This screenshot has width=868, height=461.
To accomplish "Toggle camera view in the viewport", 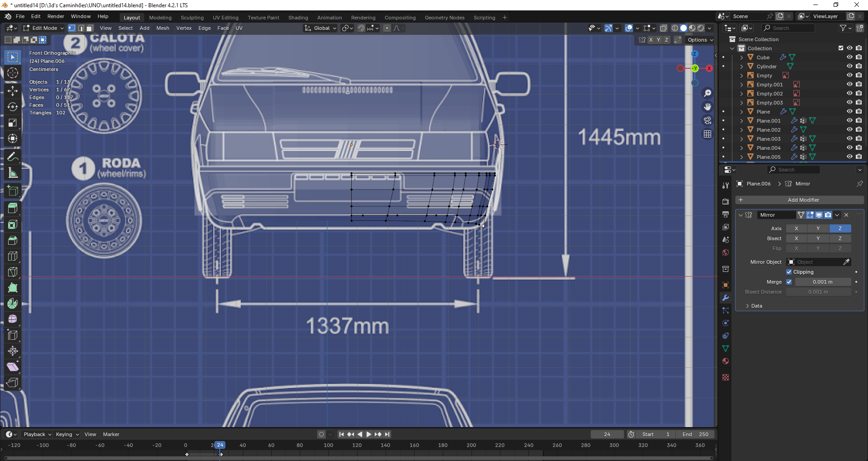I will 708,120.
